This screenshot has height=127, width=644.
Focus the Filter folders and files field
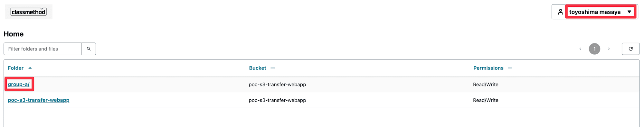coord(43,49)
